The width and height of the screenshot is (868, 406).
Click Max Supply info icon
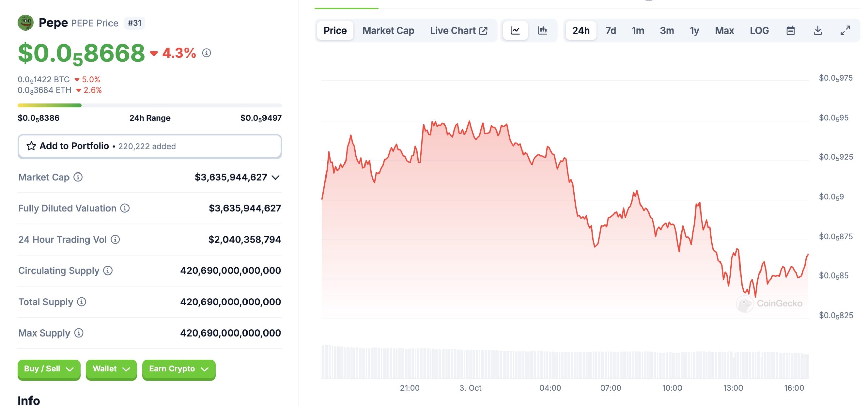(79, 333)
